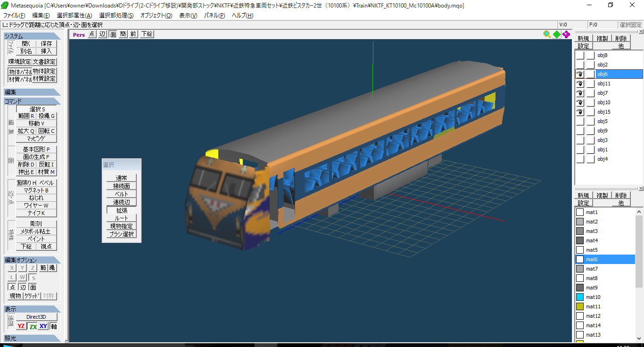The height and width of the screenshot is (347, 644).
Task: Open the ファイル(F) menu
Action: [x=14, y=16]
